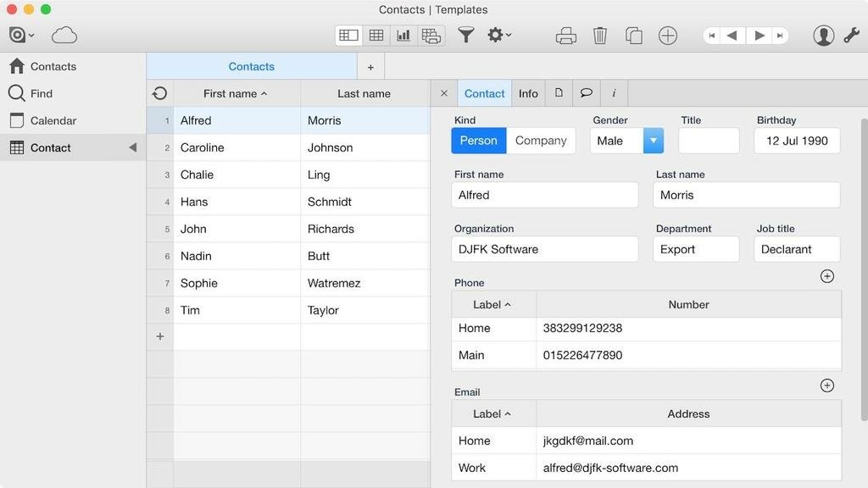The height and width of the screenshot is (488, 868).
Task: Click the Phone Number column header
Action: [688, 304]
